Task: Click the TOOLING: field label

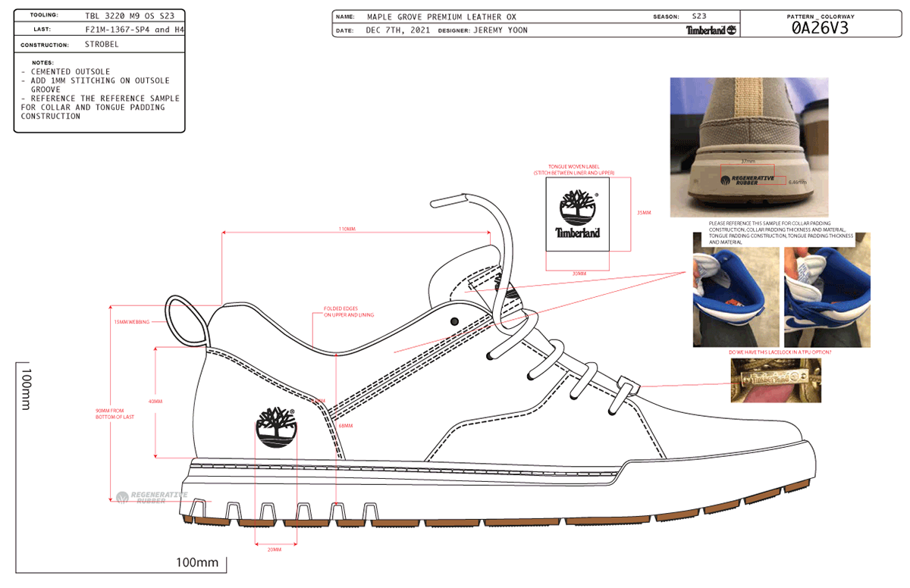Action: pos(44,15)
